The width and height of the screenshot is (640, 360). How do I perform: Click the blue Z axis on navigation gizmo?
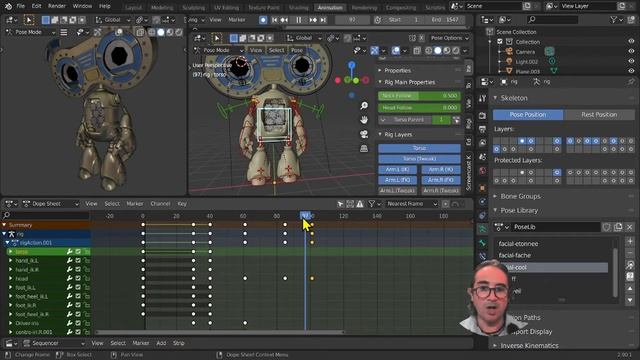click(x=351, y=65)
